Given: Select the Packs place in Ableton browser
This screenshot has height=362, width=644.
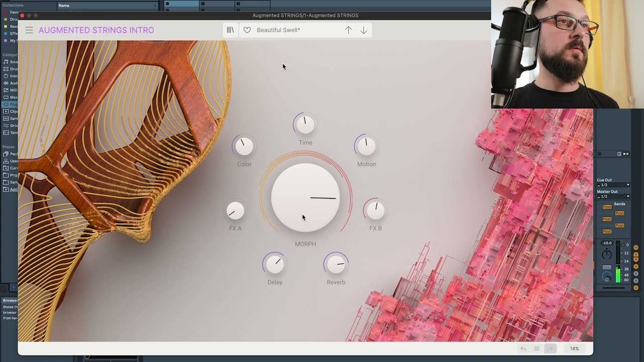Looking at the screenshot, I should pos(10,154).
